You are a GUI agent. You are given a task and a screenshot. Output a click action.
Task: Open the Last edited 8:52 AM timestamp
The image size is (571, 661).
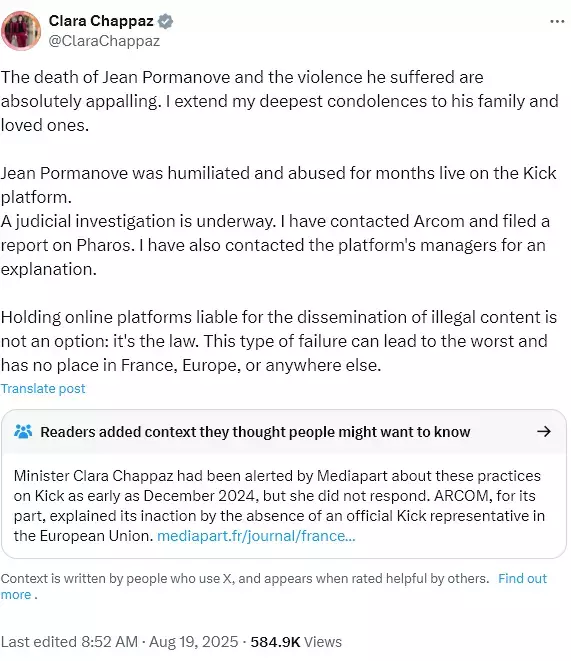tap(70, 642)
